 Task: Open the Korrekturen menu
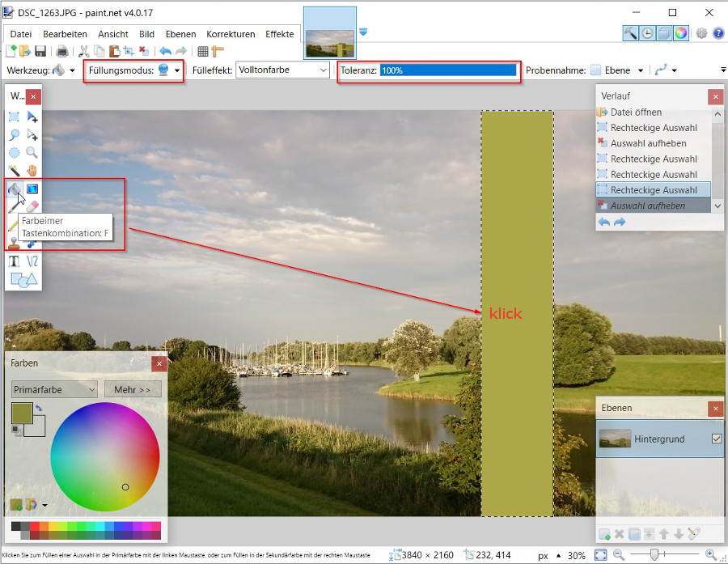click(231, 34)
